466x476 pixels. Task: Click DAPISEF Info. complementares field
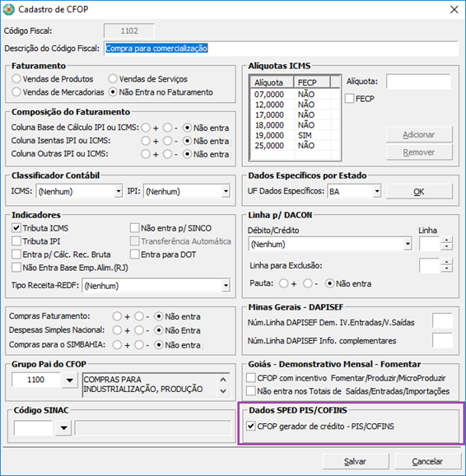442,340
